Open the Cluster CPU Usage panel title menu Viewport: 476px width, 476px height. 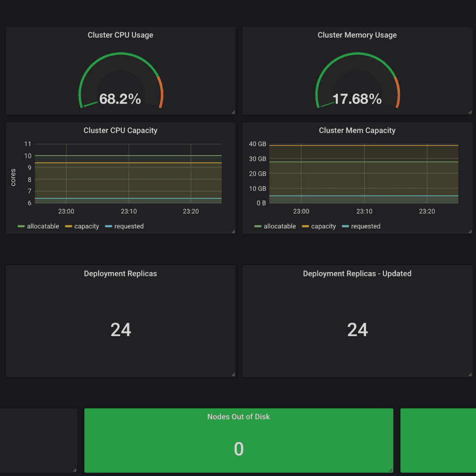(120, 35)
